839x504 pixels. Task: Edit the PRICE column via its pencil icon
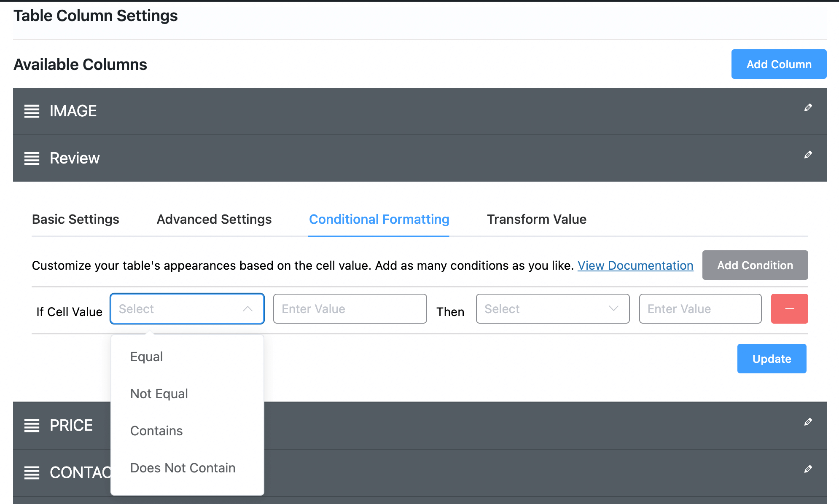[x=808, y=422]
